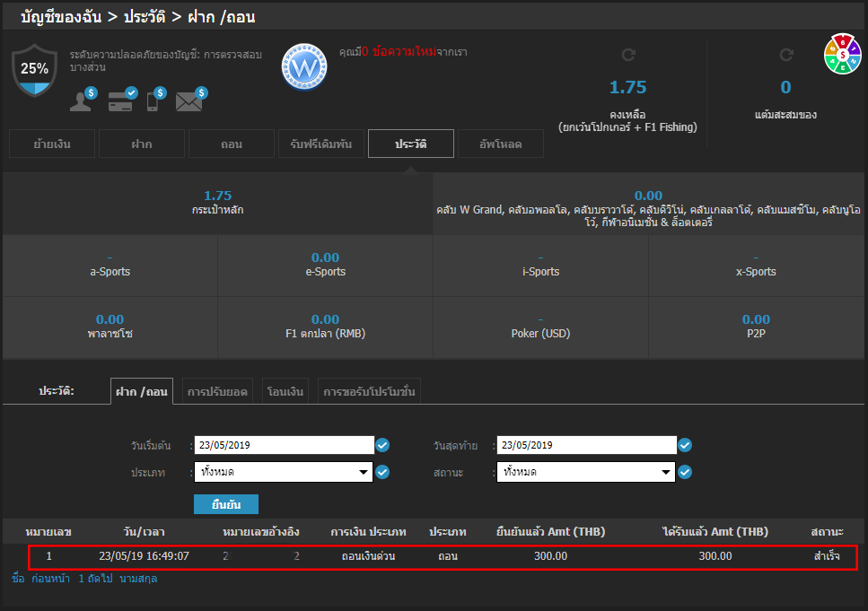Click the ยืนยัน confirm button
The width and height of the screenshot is (868, 611).
[226, 504]
